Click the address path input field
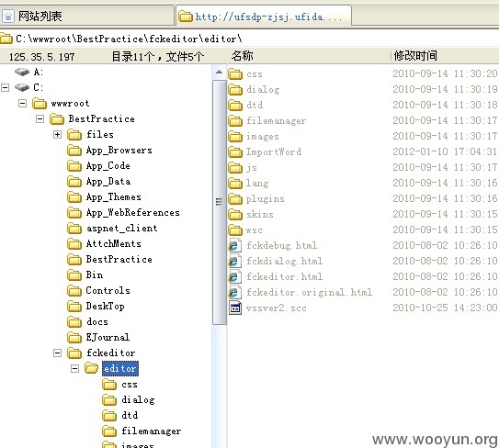The height and width of the screenshot is (448, 499). (255, 39)
